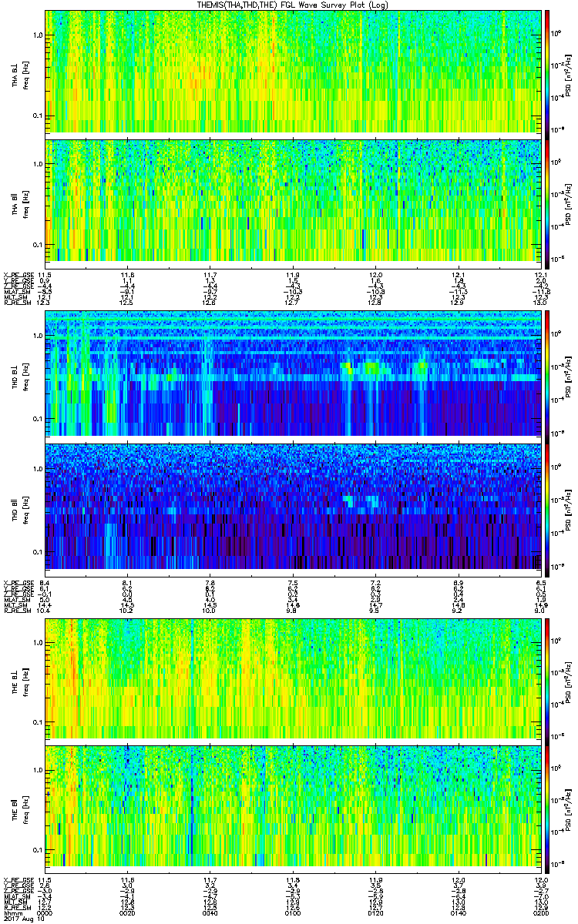Click the 1.0 tick label on THA B⊥ axis

[37, 35]
